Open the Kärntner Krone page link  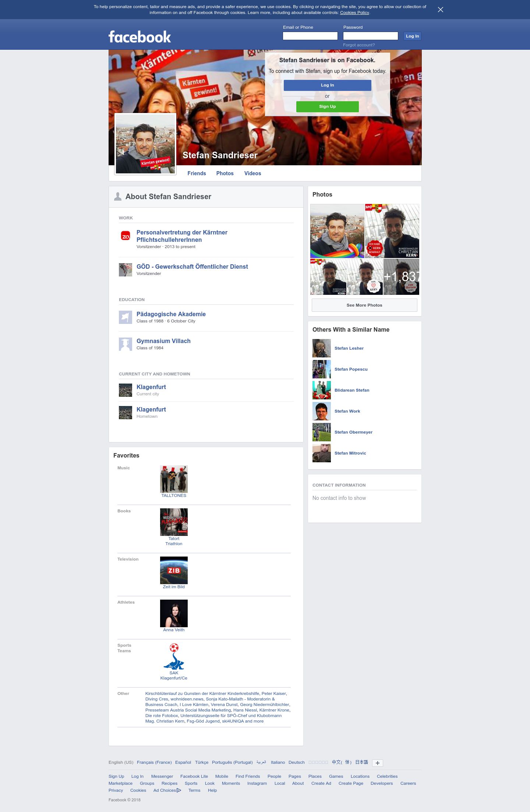(274, 710)
